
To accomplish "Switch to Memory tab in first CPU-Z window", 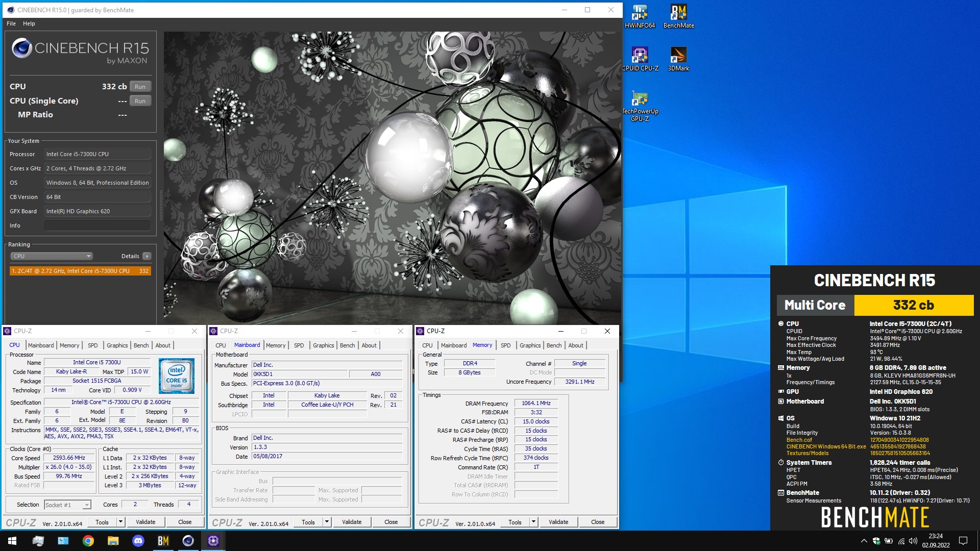I will click(69, 345).
